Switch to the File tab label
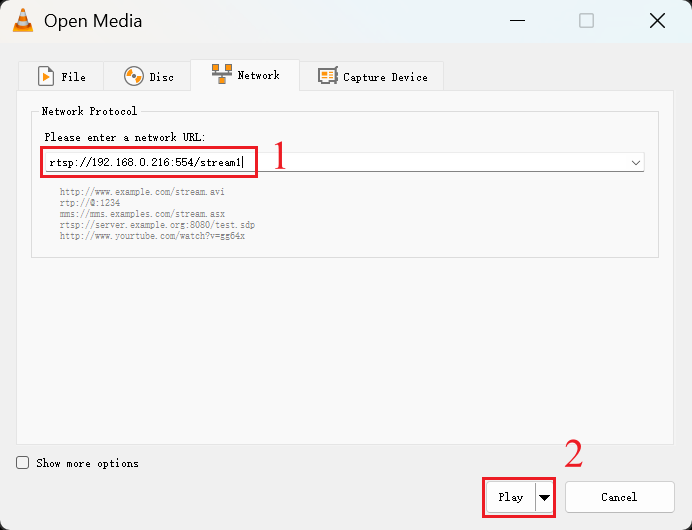This screenshot has height=530, width=692. pos(73,77)
